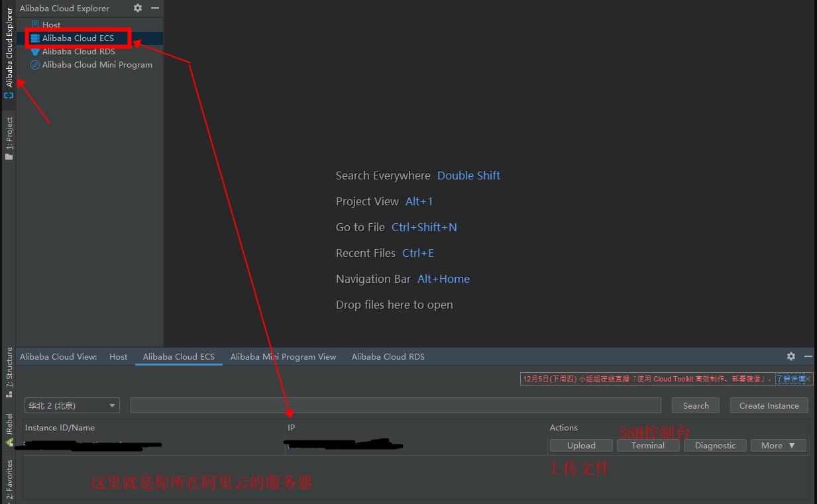Open the JRebel side panel
The height and width of the screenshot is (504, 817).
9,429
